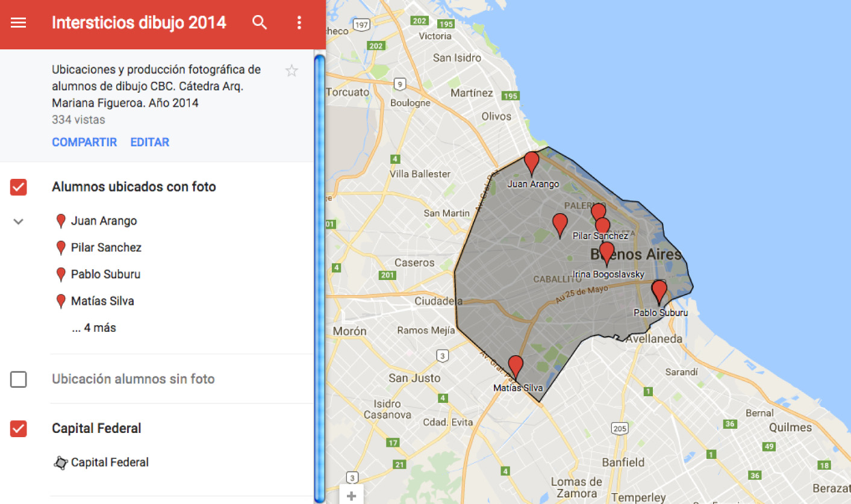Viewport: 851px width, 504px height.
Task: Open the three-dot more options menu
Action: tap(299, 23)
